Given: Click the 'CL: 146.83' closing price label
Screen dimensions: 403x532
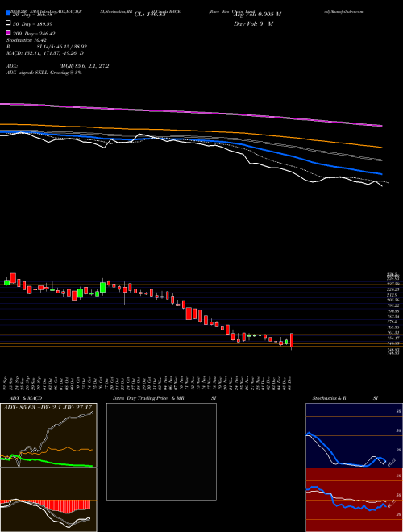Looking at the screenshot, I should click(150, 15).
